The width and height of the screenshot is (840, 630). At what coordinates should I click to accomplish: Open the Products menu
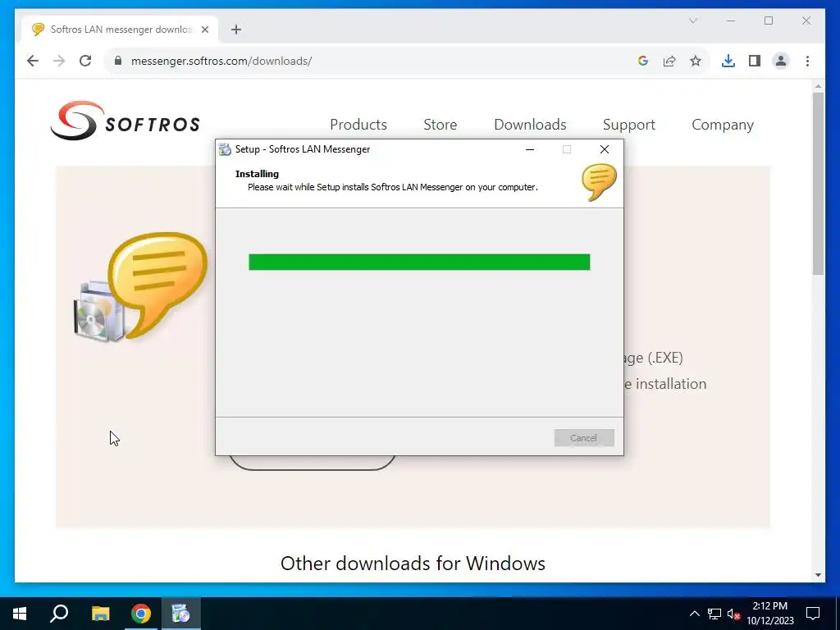358,125
